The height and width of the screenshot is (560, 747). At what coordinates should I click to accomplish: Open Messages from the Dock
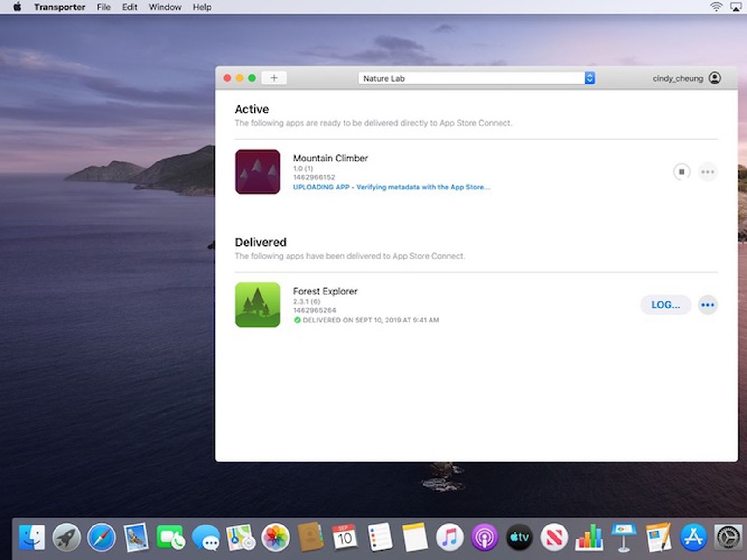pos(206,537)
